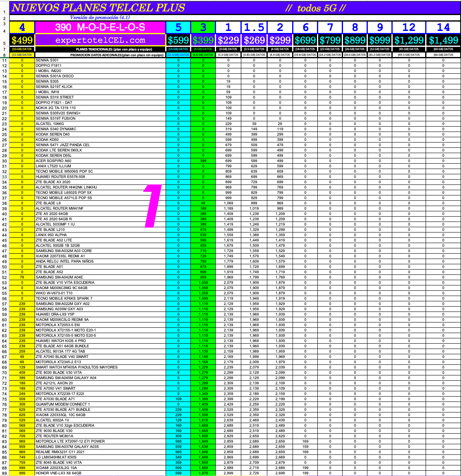Select the REALME RMX3231 C11 2021 cell
461x476 pixels.
[100, 452]
